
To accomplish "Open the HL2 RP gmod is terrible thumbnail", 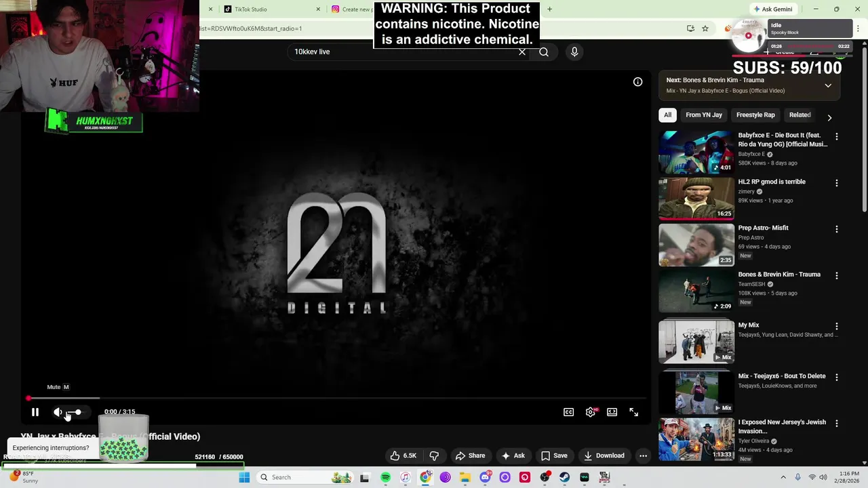I will pyautogui.click(x=696, y=198).
